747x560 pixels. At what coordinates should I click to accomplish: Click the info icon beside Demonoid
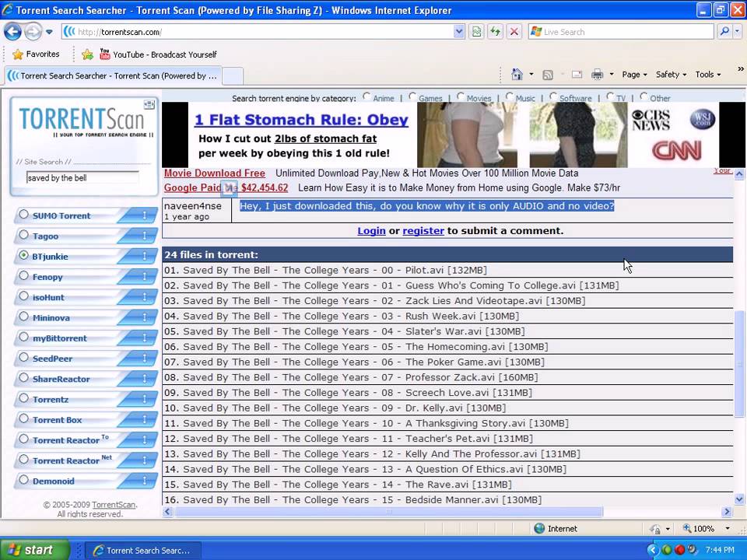(x=143, y=481)
